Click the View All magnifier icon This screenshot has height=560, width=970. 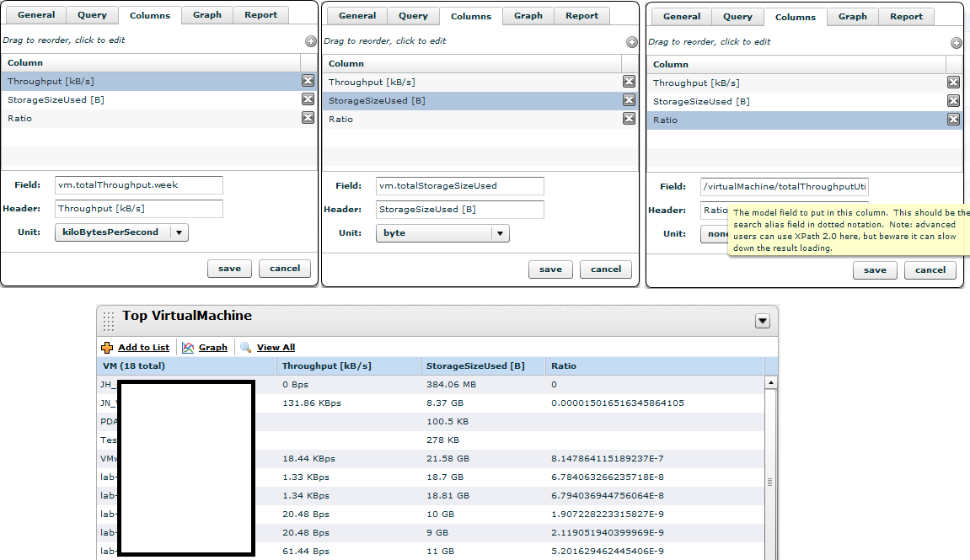click(245, 348)
